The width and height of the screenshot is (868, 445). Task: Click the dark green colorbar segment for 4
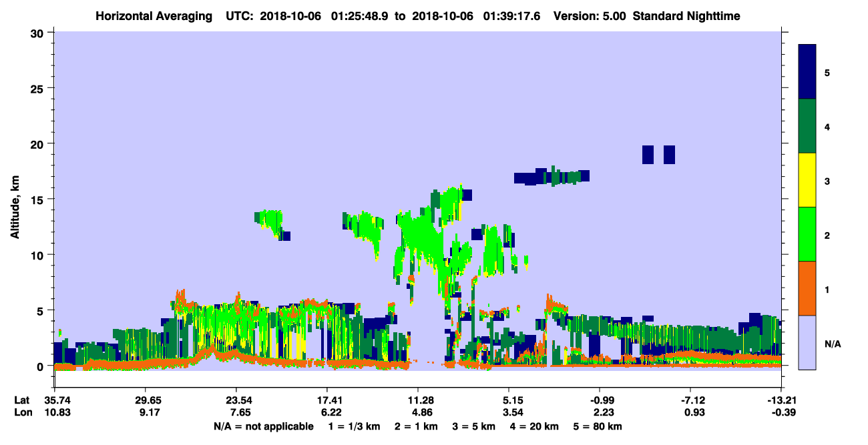pyautogui.click(x=807, y=126)
